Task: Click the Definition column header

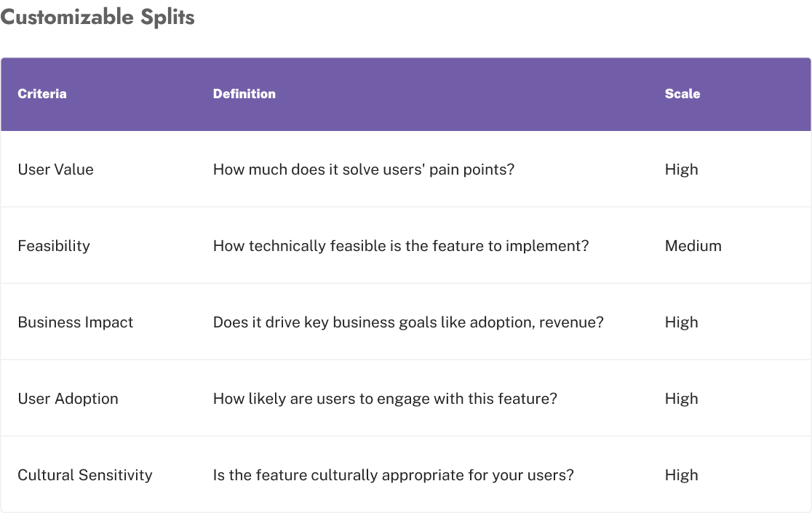Action: click(244, 94)
